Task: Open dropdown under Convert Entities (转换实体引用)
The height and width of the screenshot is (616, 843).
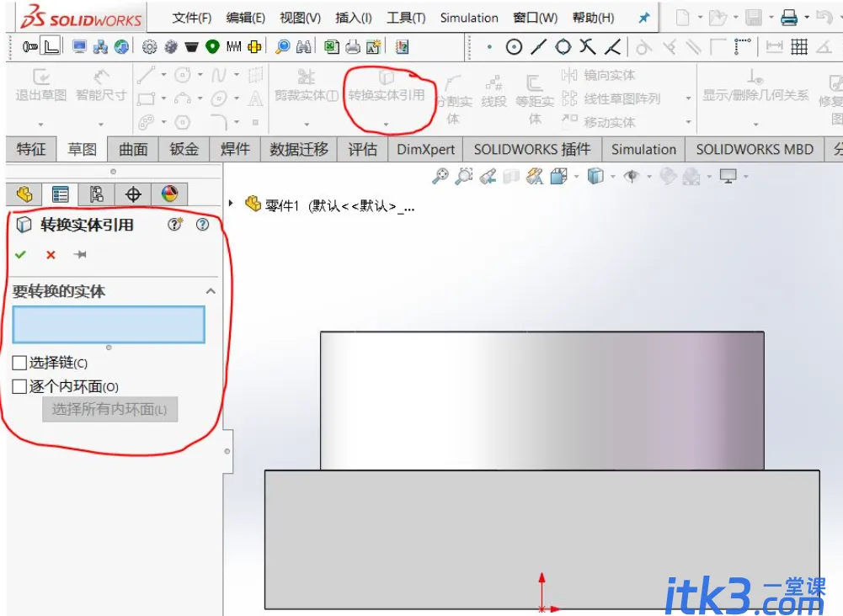Action: [x=386, y=125]
